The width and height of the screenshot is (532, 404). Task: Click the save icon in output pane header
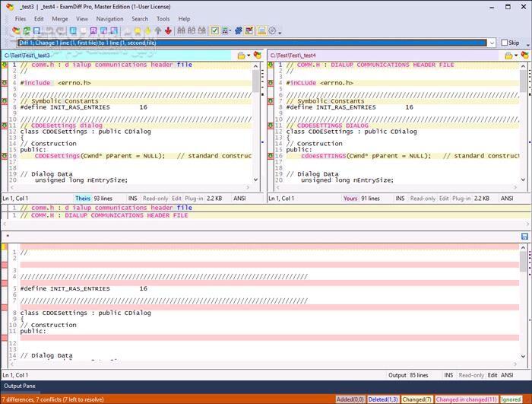(524, 237)
